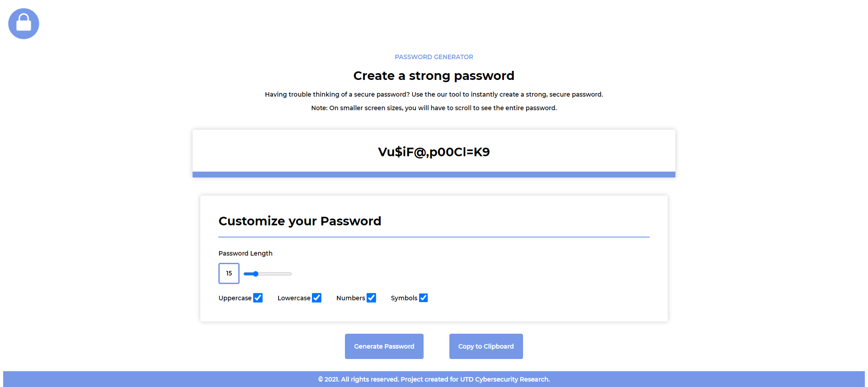Viewport: 868px width, 387px height.
Task: Click the note about smaller screen sizes
Action: coord(434,108)
